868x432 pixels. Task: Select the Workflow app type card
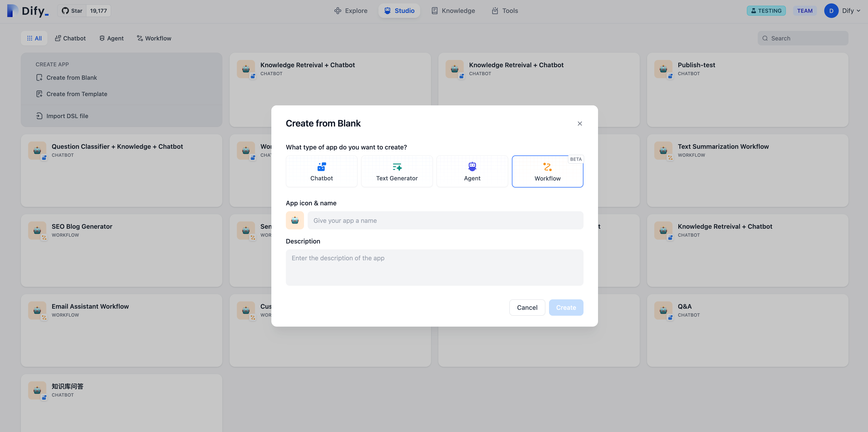click(x=547, y=171)
